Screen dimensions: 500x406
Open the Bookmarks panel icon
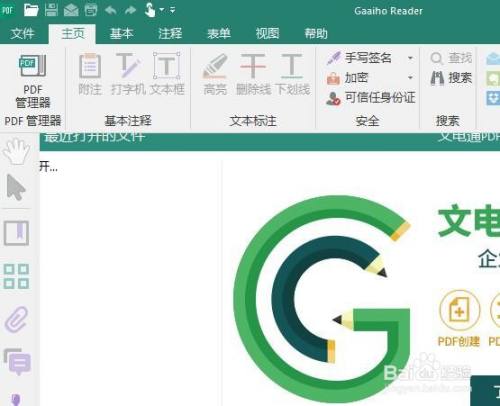click(16, 233)
